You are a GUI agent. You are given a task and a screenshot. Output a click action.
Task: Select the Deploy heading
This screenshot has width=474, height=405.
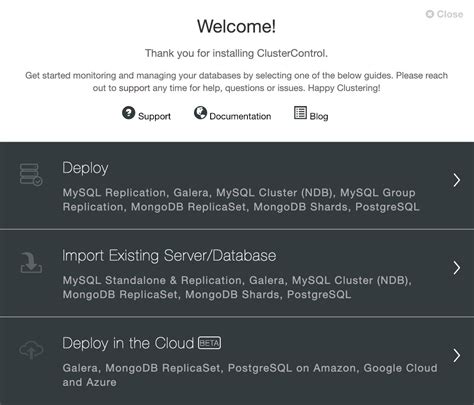click(x=85, y=168)
